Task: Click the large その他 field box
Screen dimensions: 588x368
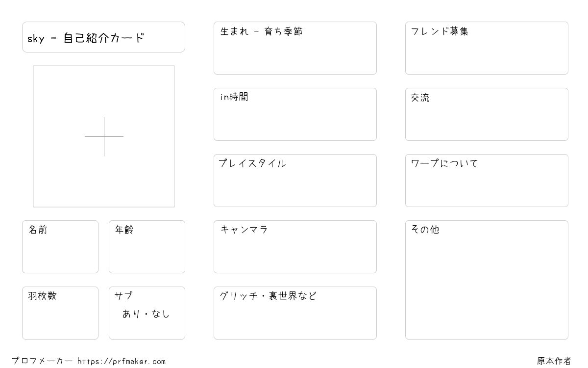Action: tap(487, 280)
